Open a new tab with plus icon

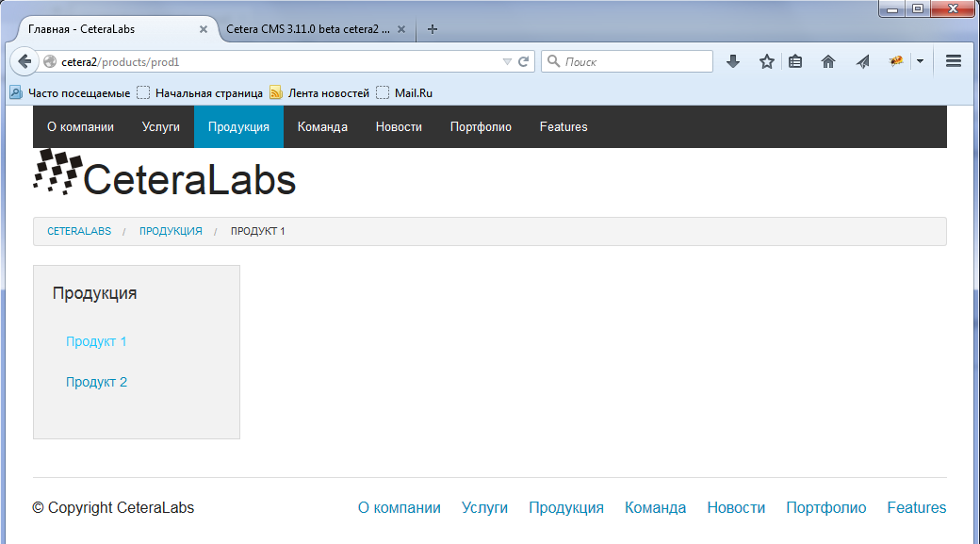[432, 29]
